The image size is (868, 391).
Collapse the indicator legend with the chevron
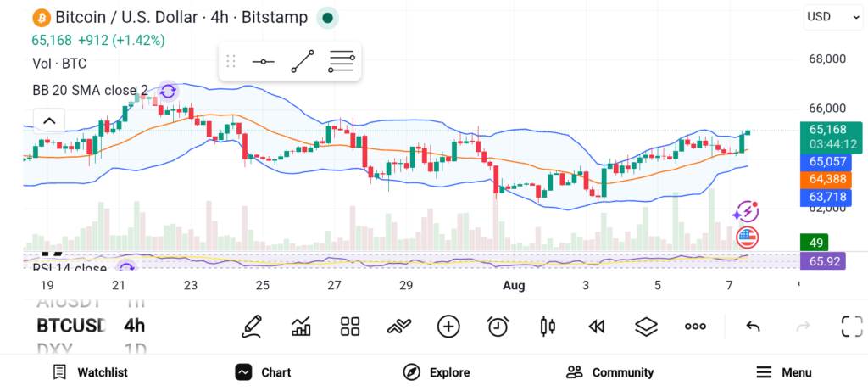point(49,120)
